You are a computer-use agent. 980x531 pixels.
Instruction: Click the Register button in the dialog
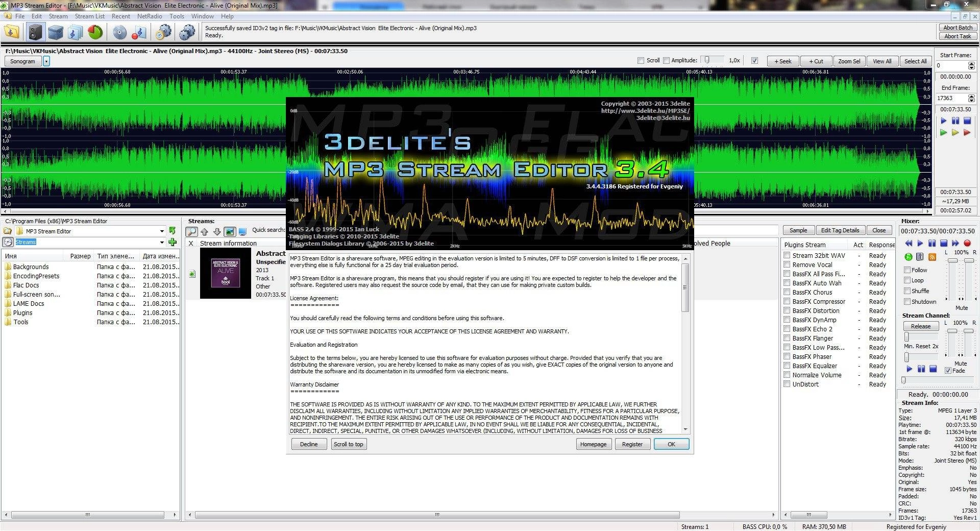tap(632, 444)
